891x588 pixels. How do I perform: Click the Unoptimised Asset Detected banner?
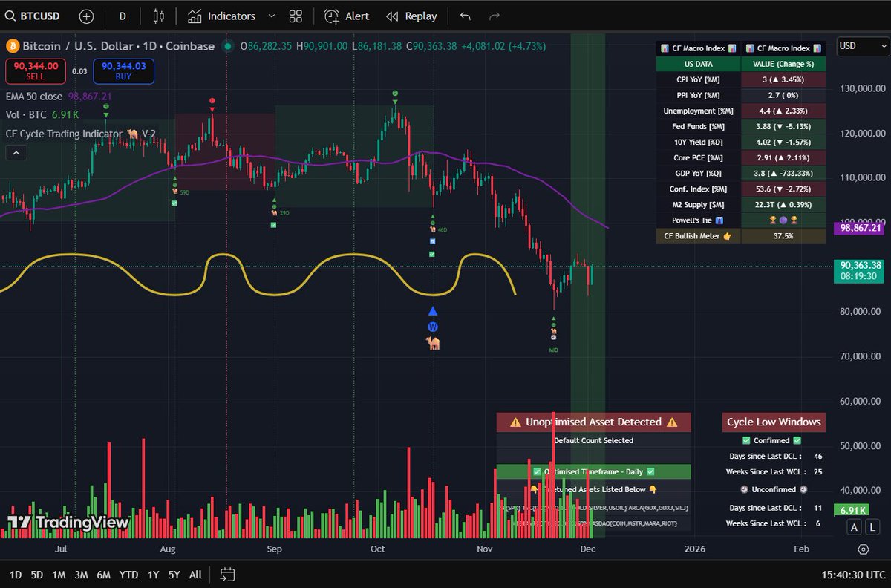pos(594,422)
